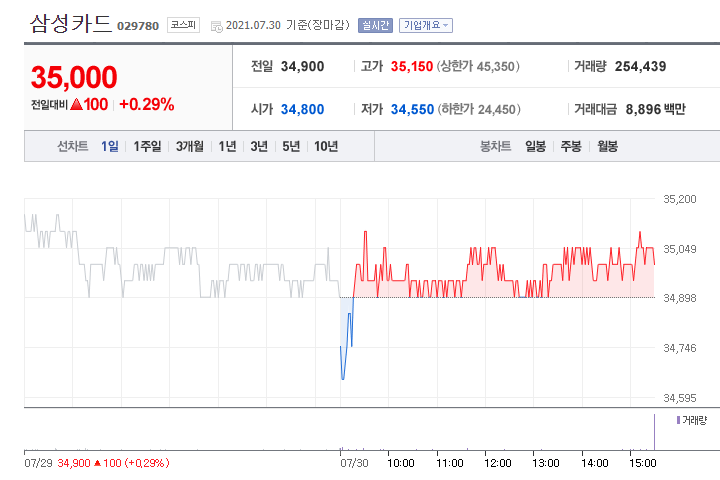Screen dimensions: 720x480
Task: Click the 07/30 date axis label
Action: coord(354,463)
